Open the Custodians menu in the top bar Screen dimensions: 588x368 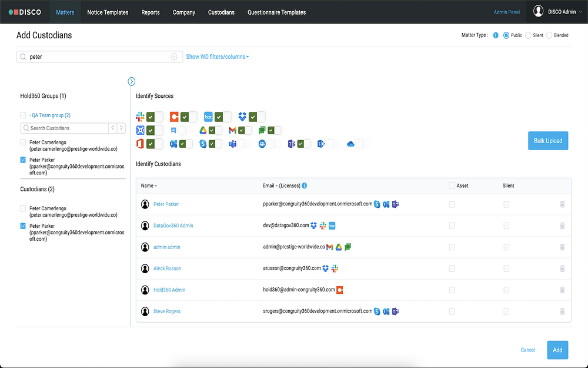(221, 12)
